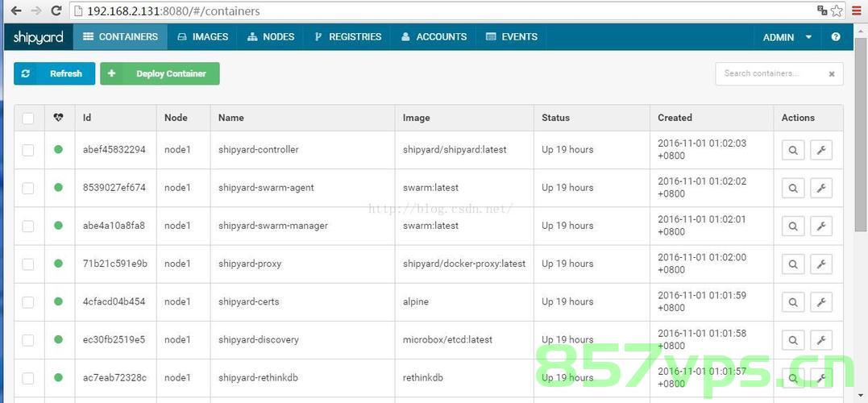
Task: Click the translate page icon in the address bar
Action: tap(823, 10)
